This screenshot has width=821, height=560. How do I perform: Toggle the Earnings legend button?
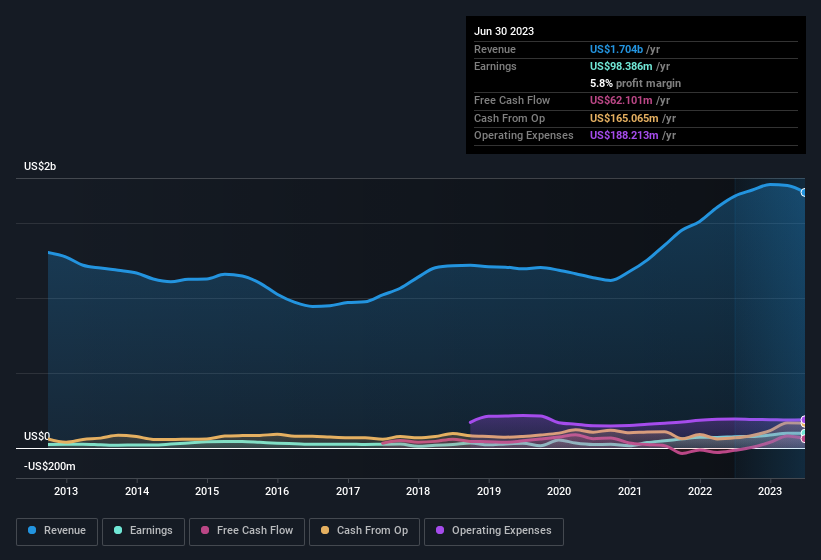tap(143, 532)
